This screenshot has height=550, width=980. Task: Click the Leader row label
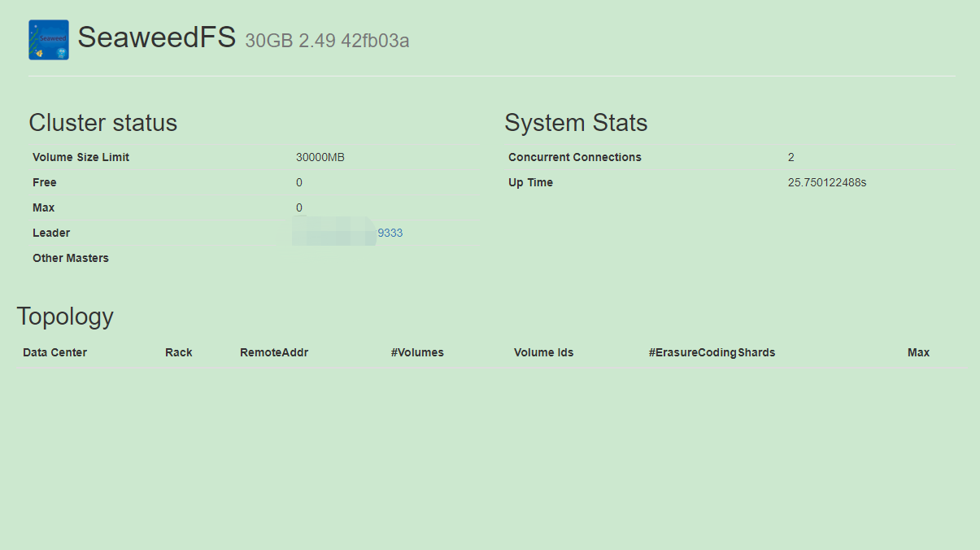point(51,233)
